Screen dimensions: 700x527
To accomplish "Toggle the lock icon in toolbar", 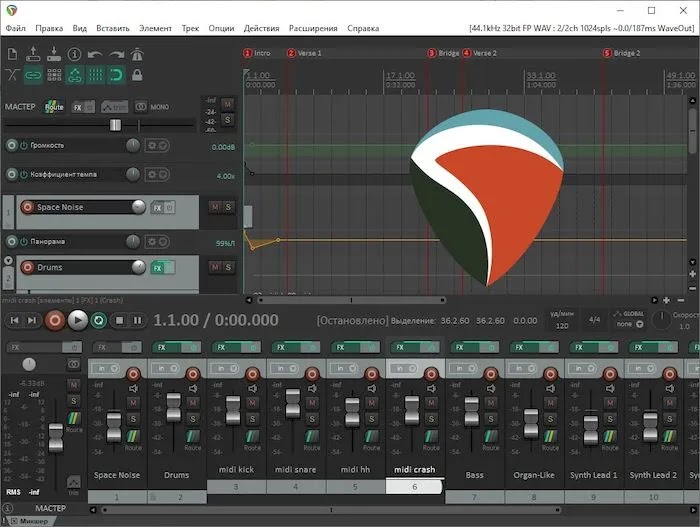I will pos(137,75).
